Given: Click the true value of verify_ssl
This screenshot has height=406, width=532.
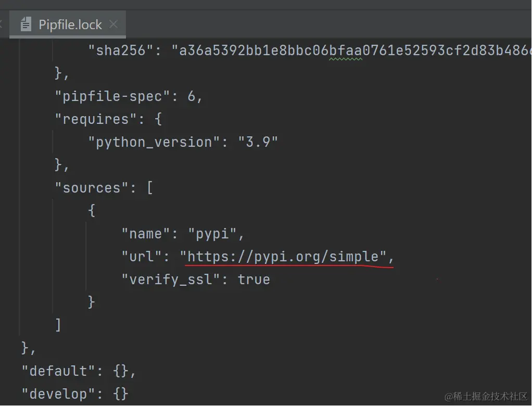Looking at the screenshot, I should [x=254, y=279].
